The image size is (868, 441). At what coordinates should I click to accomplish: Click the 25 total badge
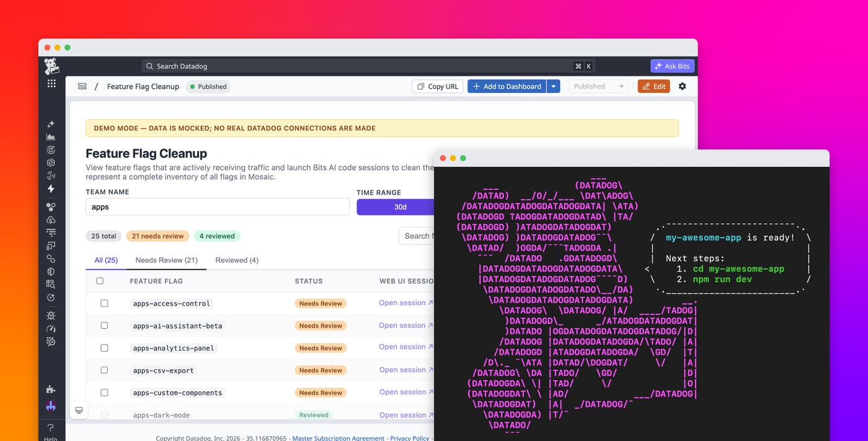tap(104, 236)
